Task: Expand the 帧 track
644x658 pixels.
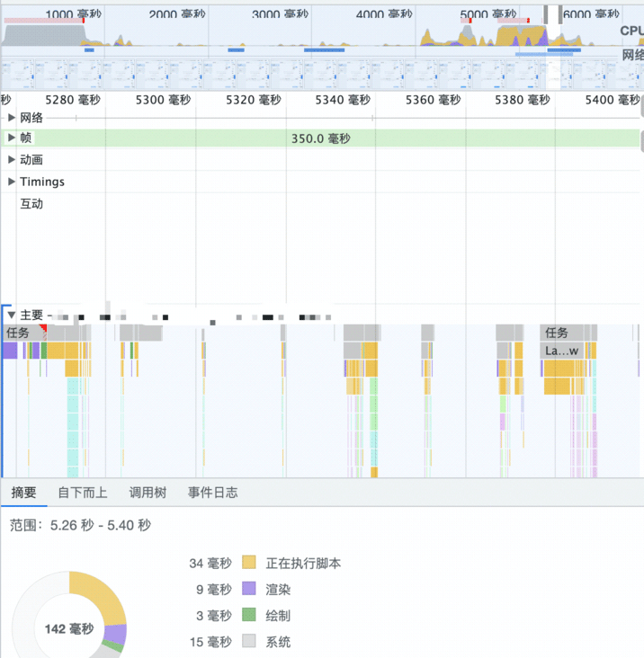Action: (12, 138)
